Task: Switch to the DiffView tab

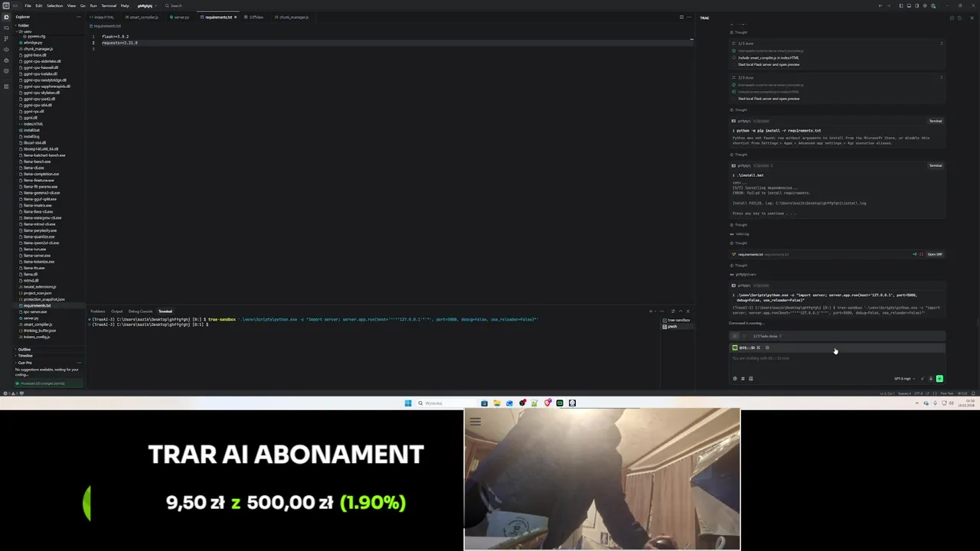Action: (x=255, y=17)
